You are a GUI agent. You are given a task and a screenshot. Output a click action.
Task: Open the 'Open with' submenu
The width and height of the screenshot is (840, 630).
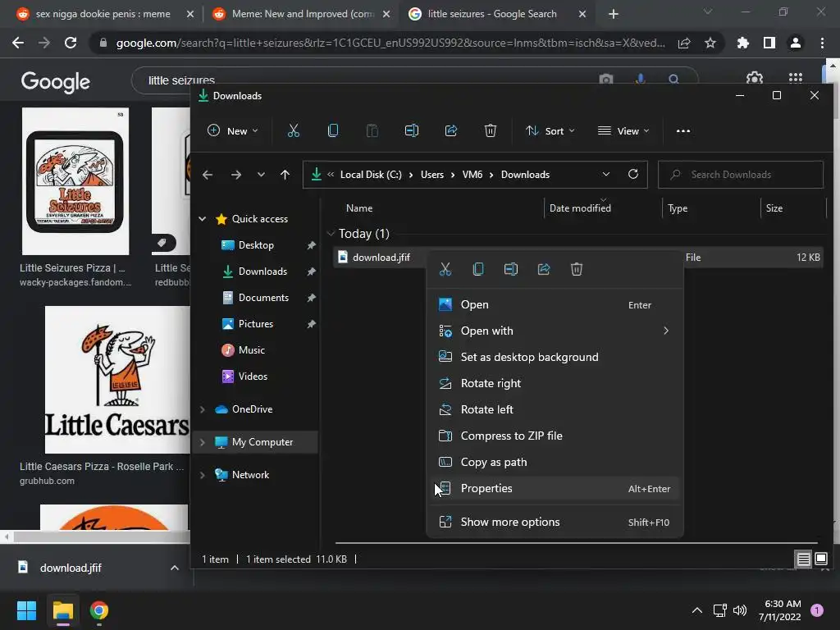pos(555,331)
